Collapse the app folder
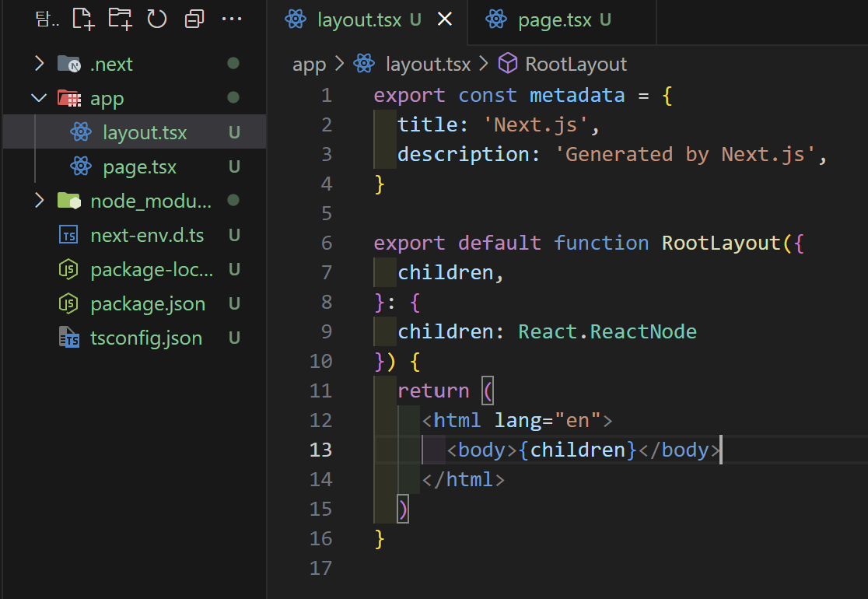Viewport: 868px width, 599px height. (x=40, y=98)
